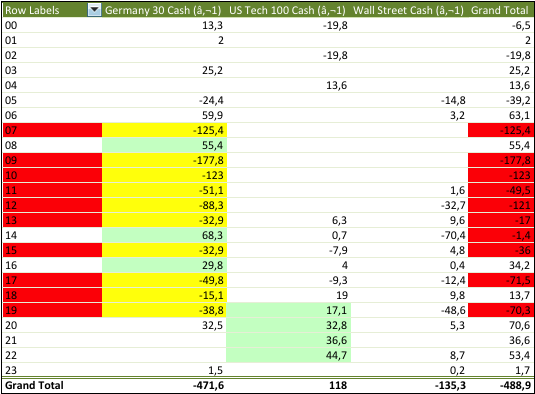Select row label 03

(x=53, y=70)
